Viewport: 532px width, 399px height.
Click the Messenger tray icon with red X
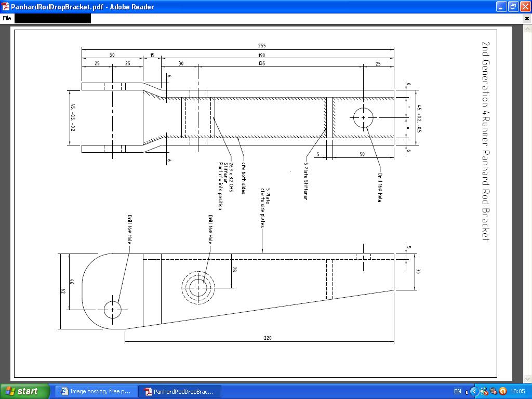pos(484,391)
